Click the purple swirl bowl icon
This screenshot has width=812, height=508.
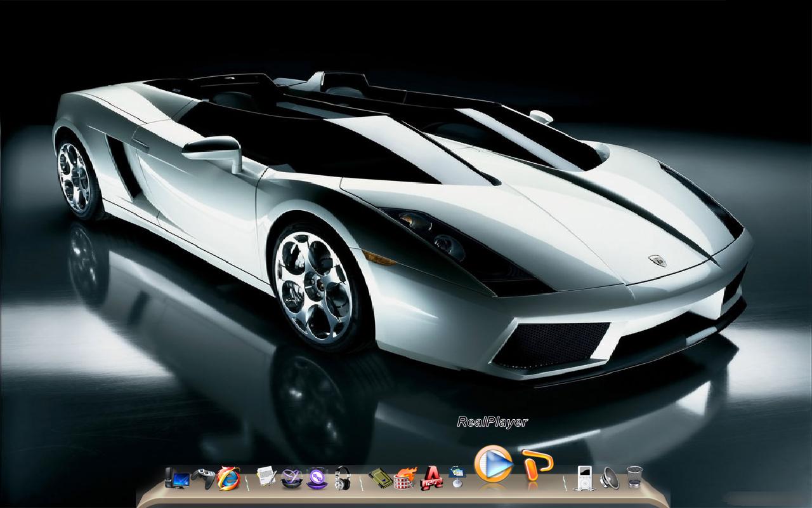click(291, 478)
